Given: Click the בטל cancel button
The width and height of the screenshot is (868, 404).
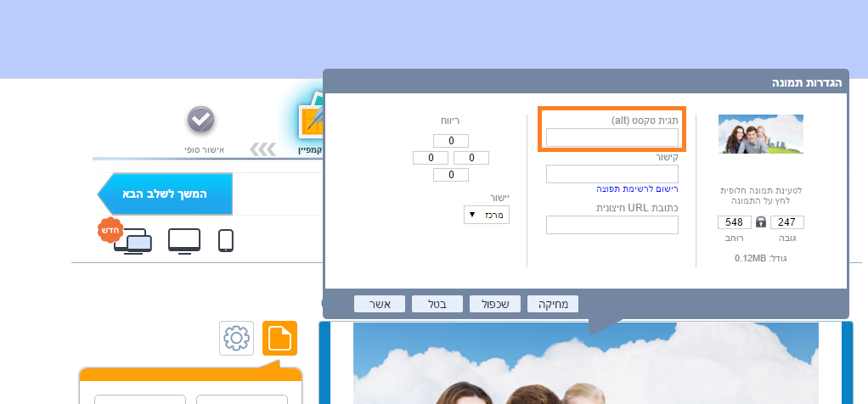Looking at the screenshot, I should click(437, 304).
